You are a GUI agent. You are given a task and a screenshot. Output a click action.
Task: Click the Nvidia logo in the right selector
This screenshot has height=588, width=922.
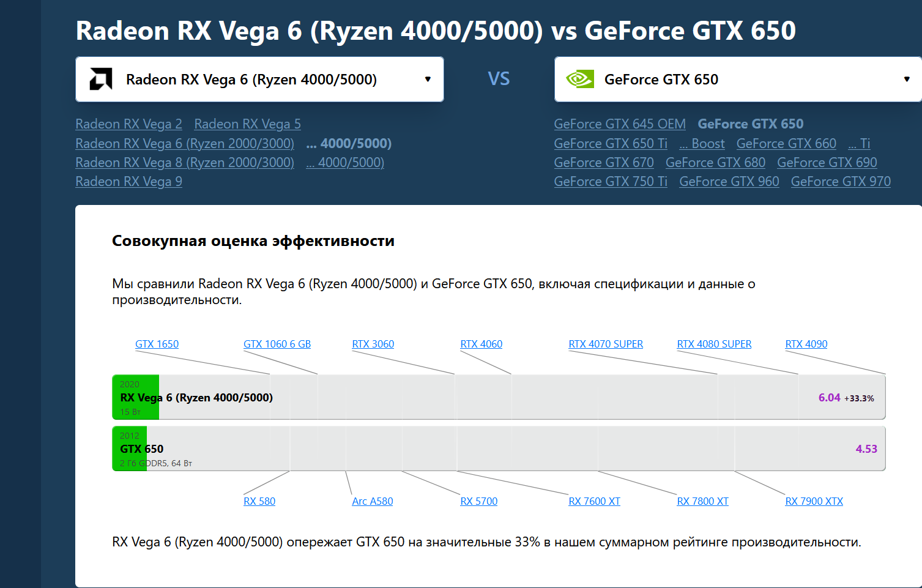click(x=580, y=79)
